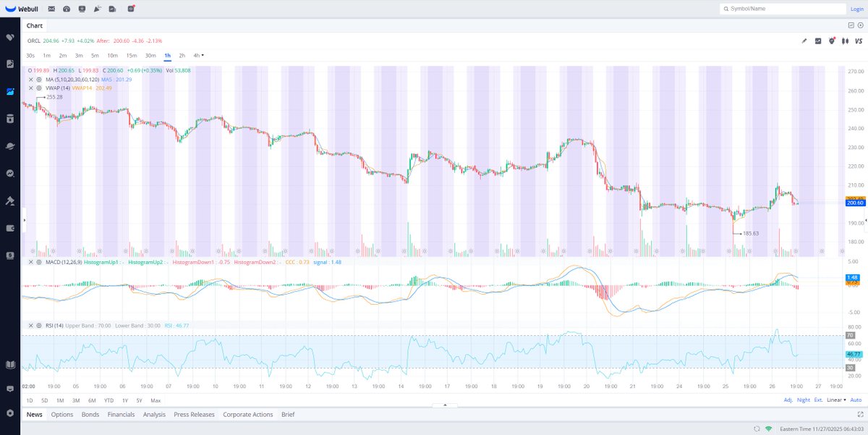Select the pencil drawing tool icon
The width and height of the screenshot is (868, 435).
pos(804,41)
